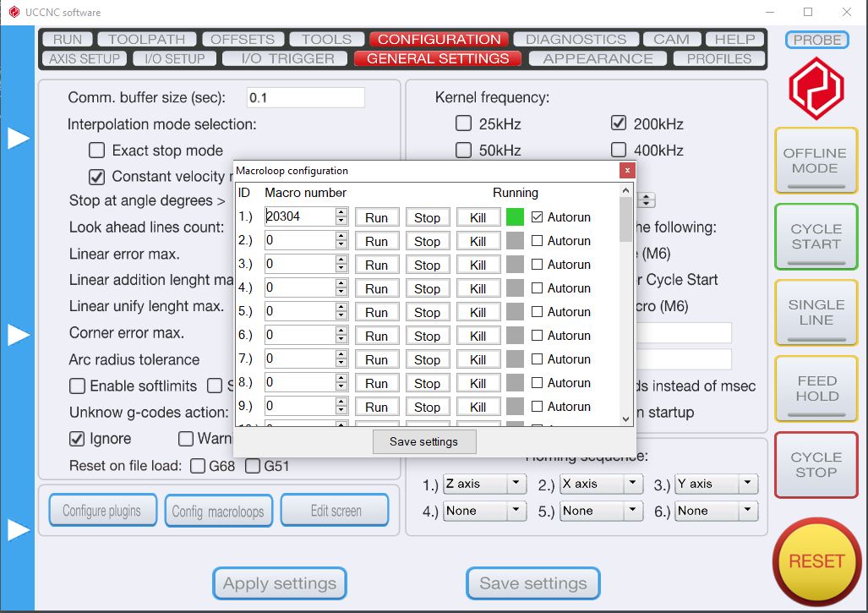868x613 pixels.
Task: Click the bottom white arrow on left sidebar
Action: (19, 530)
